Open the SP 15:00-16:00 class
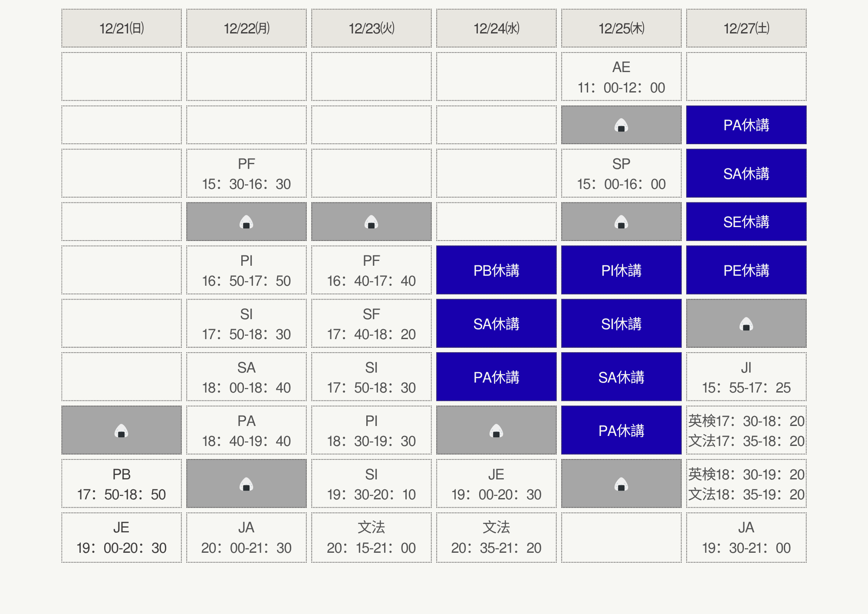This screenshot has height=614, width=868. pos(621,174)
